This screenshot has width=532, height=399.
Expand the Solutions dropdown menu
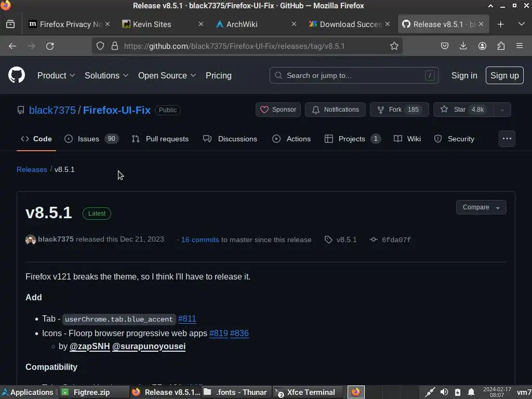click(x=107, y=75)
